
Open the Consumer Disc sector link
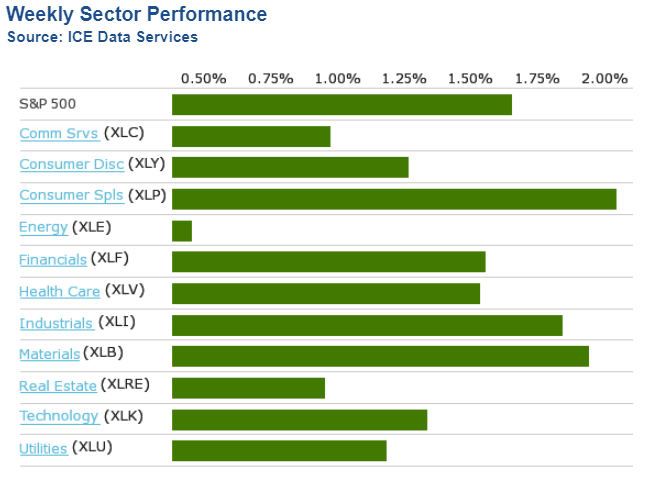(71, 165)
